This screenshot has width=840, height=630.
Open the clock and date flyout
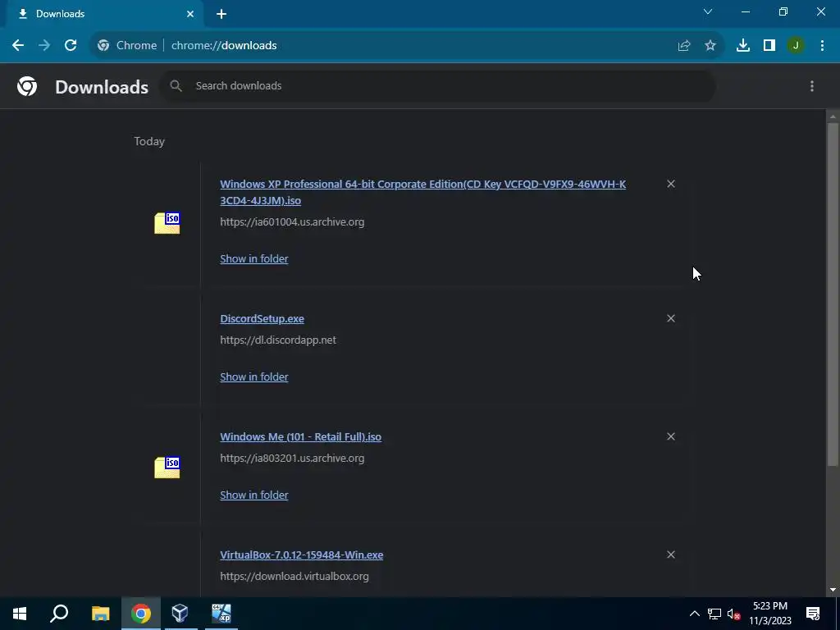[x=769, y=614]
